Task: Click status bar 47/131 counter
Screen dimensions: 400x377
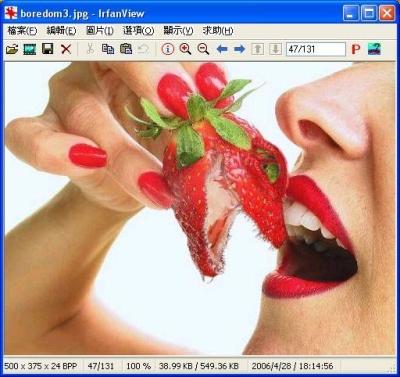Action: pos(101,366)
